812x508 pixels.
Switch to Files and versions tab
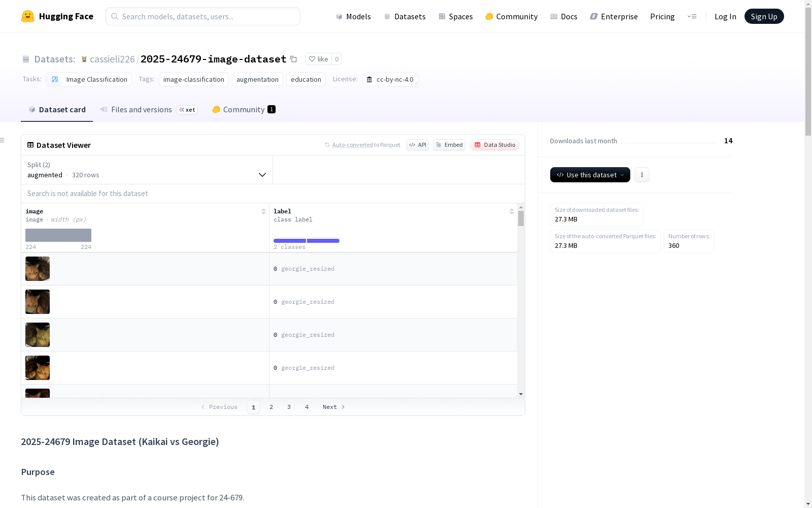click(x=141, y=110)
